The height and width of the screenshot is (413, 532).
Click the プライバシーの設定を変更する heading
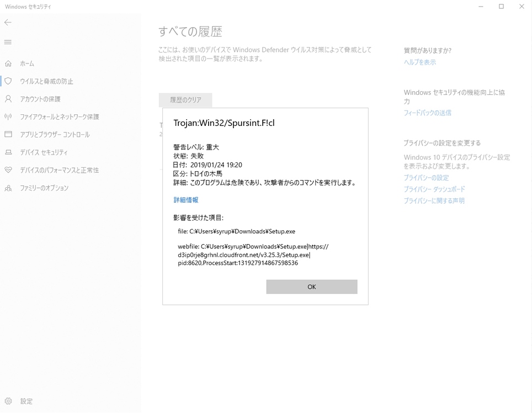pos(442,143)
